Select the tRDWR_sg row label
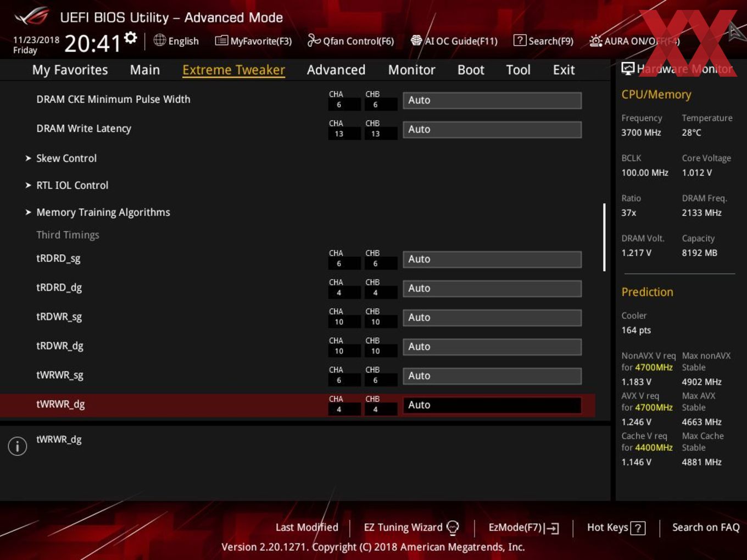The image size is (747, 560). pyautogui.click(x=59, y=317)
